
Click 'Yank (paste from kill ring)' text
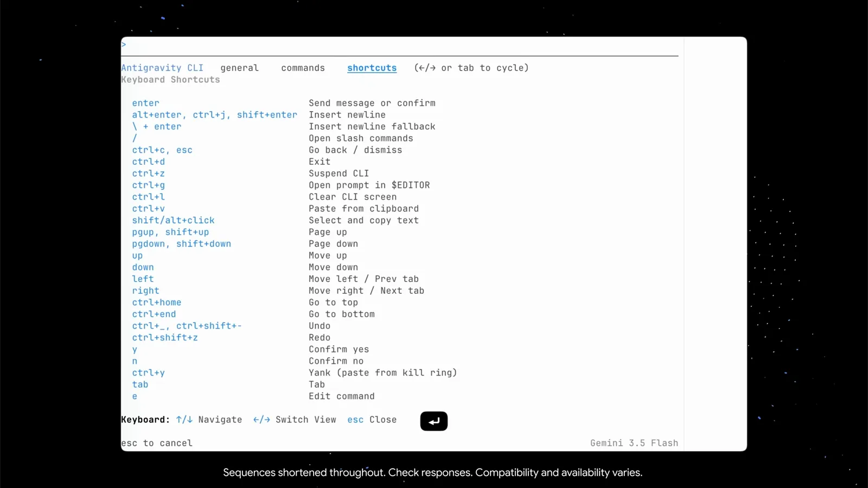pyautogui.click(x=383, y=373)
